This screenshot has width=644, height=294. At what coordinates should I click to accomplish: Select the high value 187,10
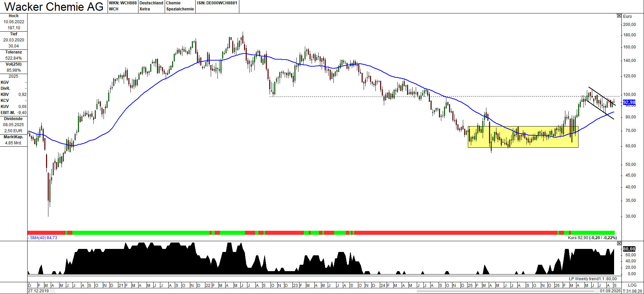14,28
